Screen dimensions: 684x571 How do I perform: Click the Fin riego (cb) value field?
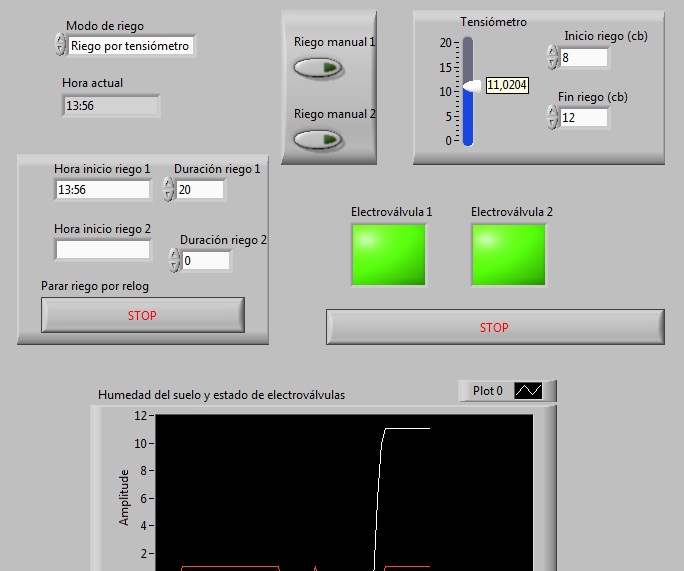pos(584,118)
